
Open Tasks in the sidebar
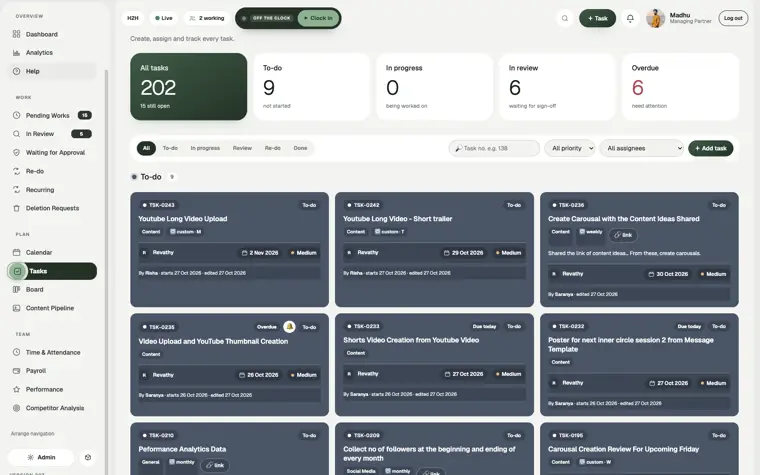[x=52, y=271]
